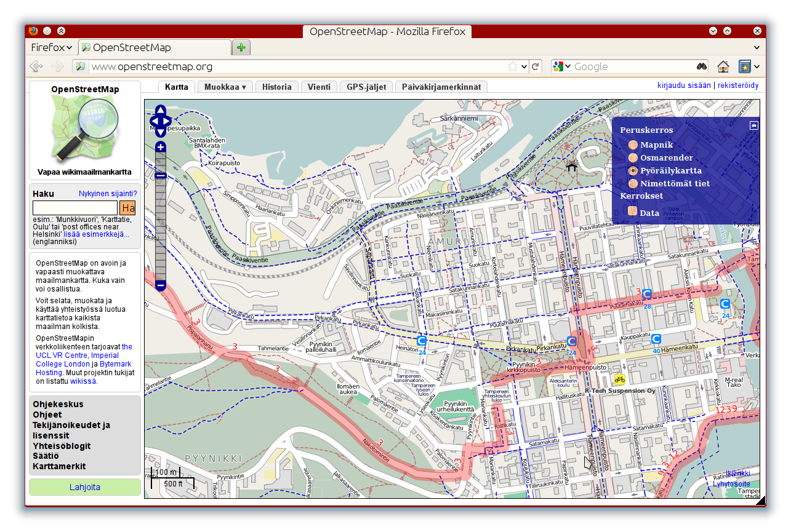The width and height of the screenshot is (791, 532).
Task: Switch to the Kartta tab
Action: pos(177,87)
